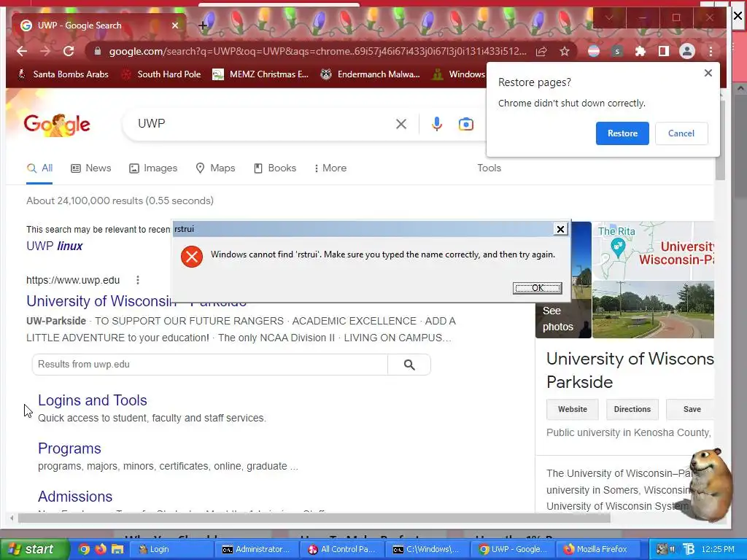Expand the More search options menu
747x560 pixels.
(x=330, y=168)
